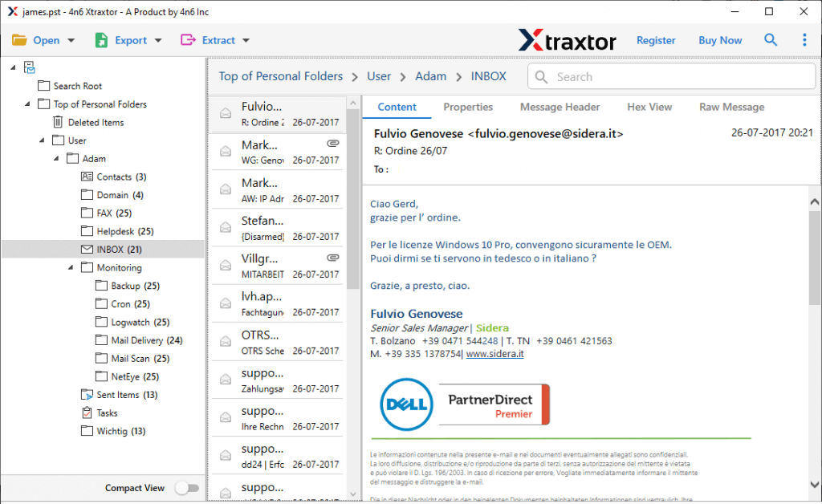The image size is (822, 504).
Task: Click the Xtraxtor logo
Action: [568, 39]
